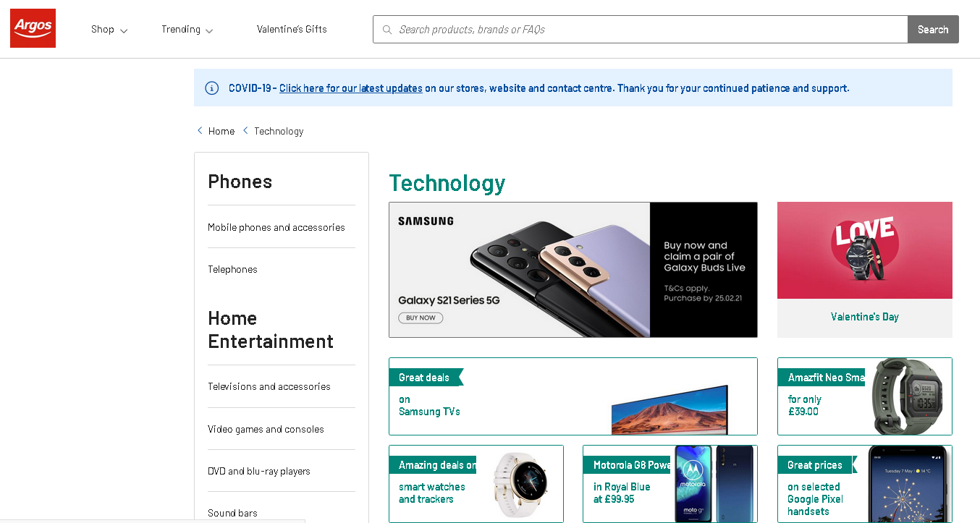Open Great deals on Samsung TVs

tap(573, 396)
